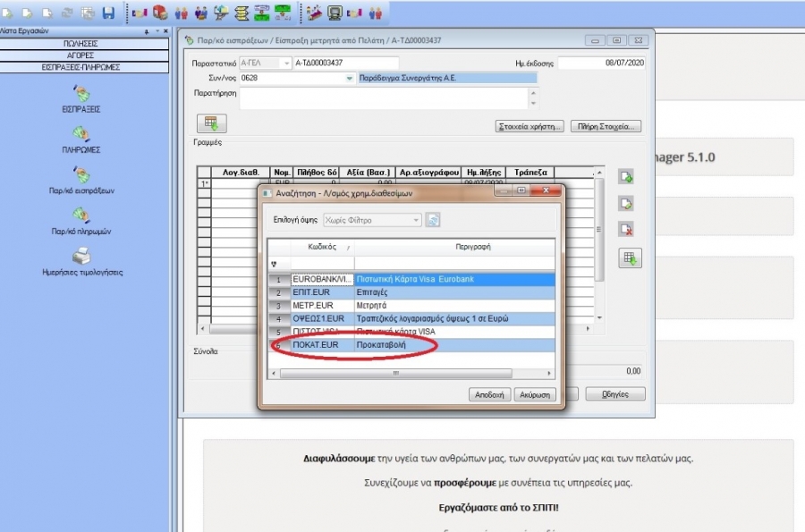Switch to the ΑΓΟΡΕΣ section tab
The height and width of the screenshot is (532, 805).
click(81, 55)
